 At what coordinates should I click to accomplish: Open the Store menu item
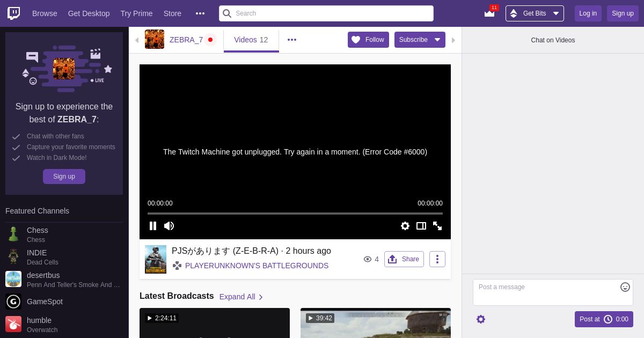tap(172, 13)
